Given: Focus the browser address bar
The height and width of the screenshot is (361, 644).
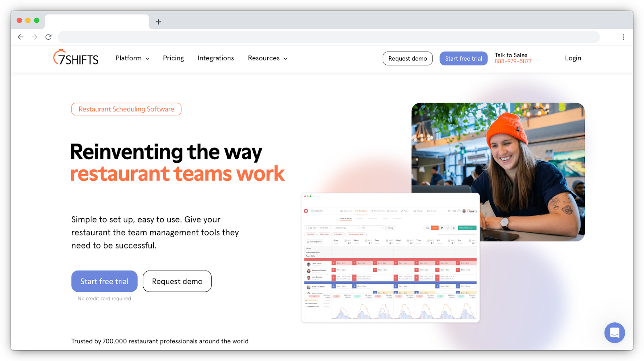Looking at the screenshot, I should pos(329,37).
